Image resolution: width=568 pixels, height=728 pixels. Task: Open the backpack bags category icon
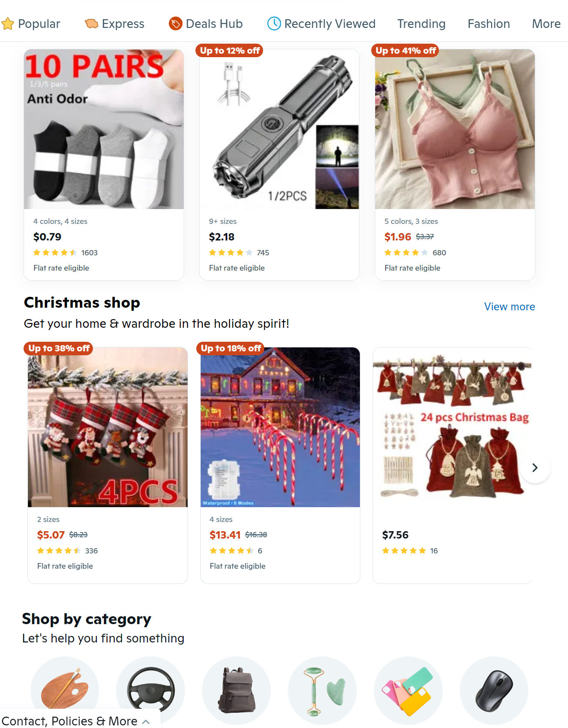tap(236, 690)
